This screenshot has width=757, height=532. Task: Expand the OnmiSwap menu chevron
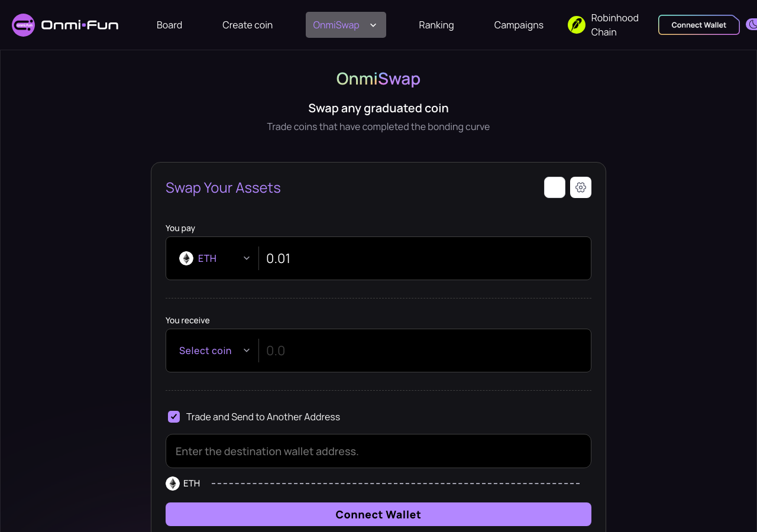coord(373,25)
